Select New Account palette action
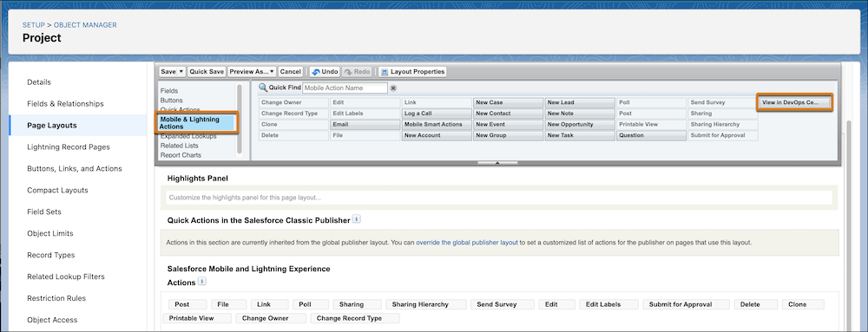The width and height of the screenshot is (868, 332). (437, 135)
